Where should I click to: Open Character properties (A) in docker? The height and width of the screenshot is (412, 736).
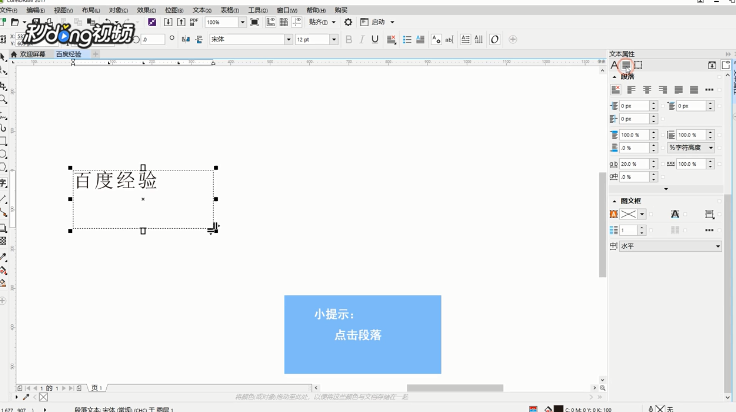(614, 65)
